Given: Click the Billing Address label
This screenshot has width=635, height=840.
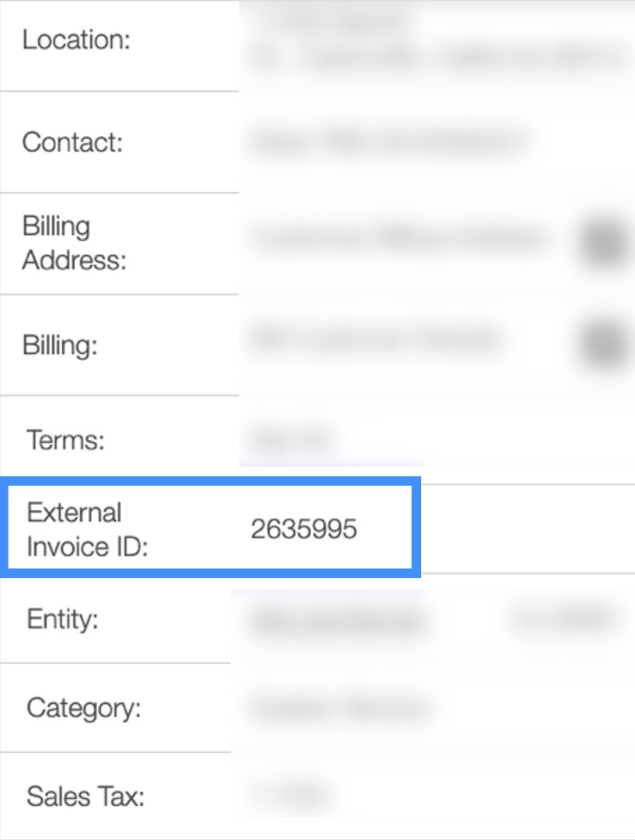Looking at the screenshot, I should tap(74, 243).
